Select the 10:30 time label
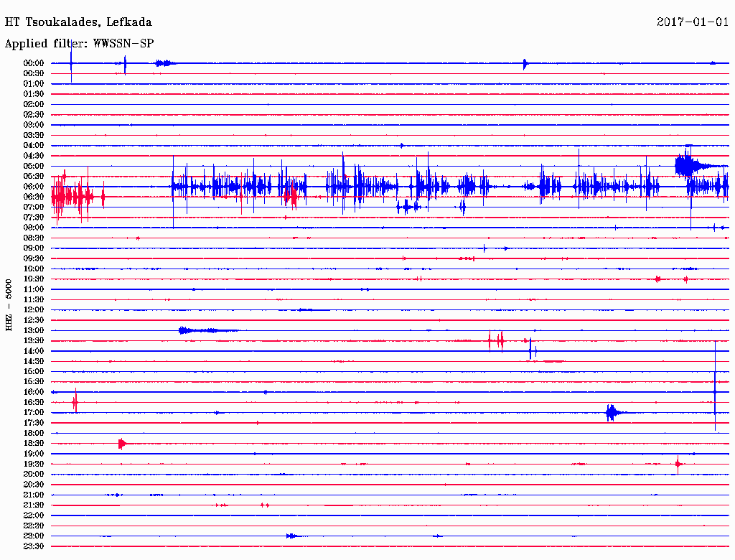Viewport: 735px width, 560px height. tap(33, 279)
